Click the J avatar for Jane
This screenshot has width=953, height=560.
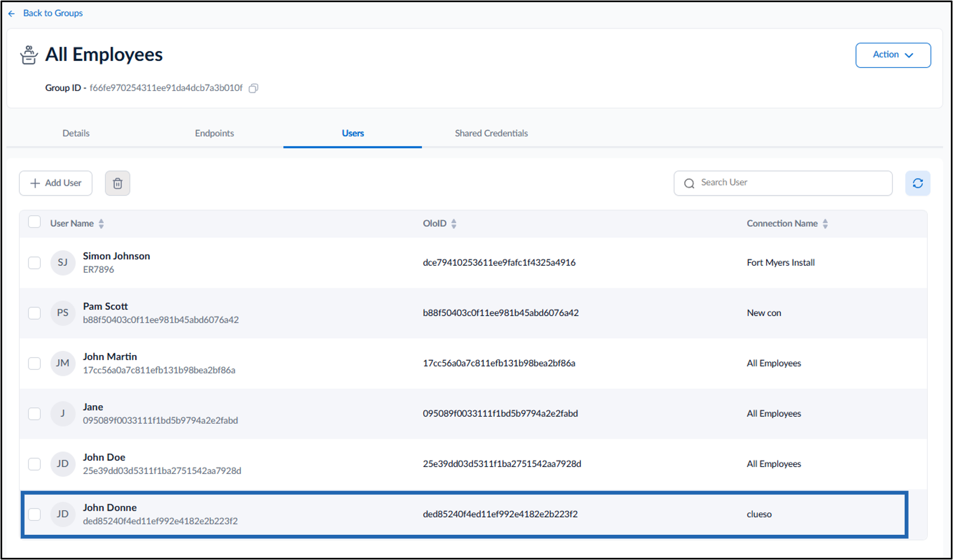(63, 414)
